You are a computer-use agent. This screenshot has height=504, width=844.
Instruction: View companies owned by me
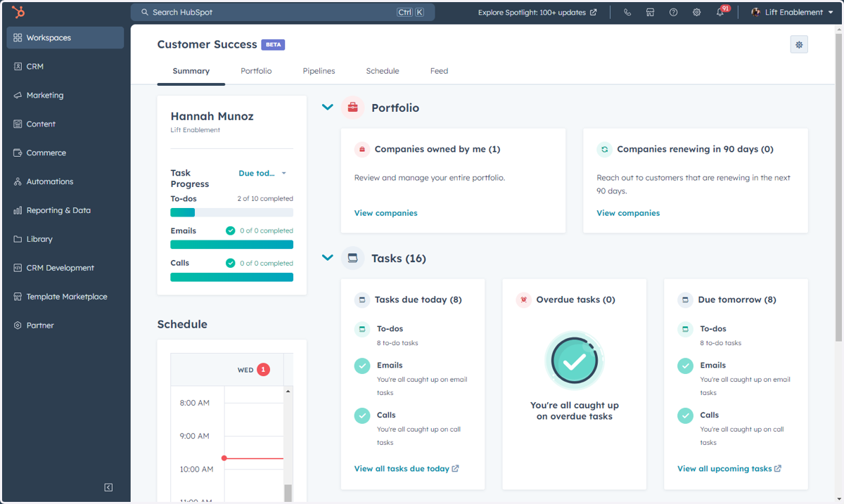pos(385,213)
